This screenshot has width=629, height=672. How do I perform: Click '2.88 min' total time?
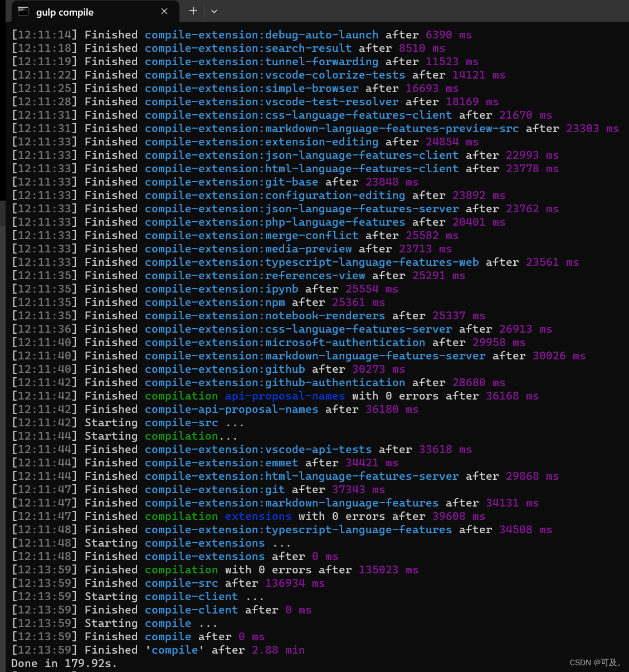pos(278,650)
